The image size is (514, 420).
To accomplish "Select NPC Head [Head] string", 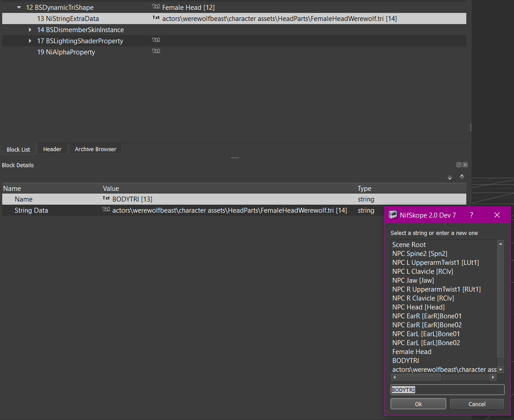I will 419,307.
